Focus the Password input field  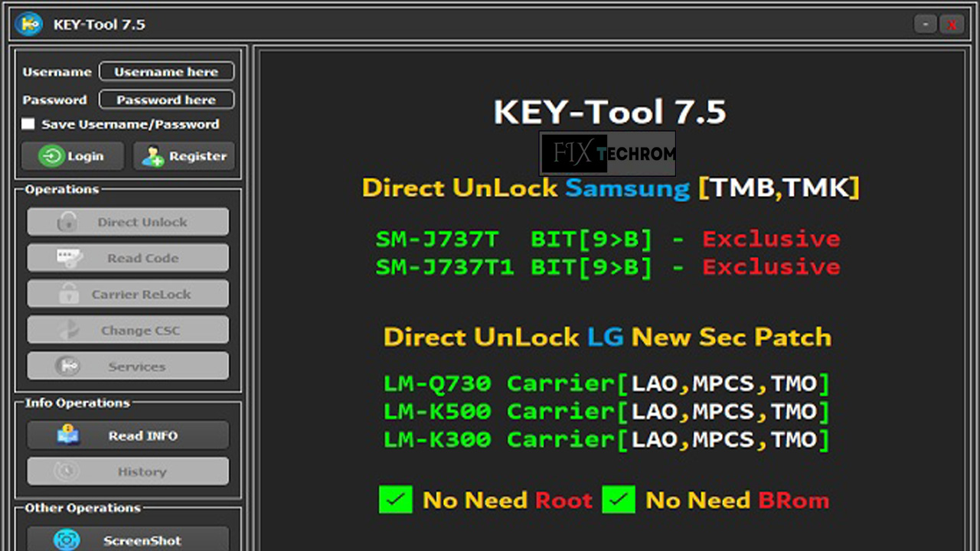(165, 99)
